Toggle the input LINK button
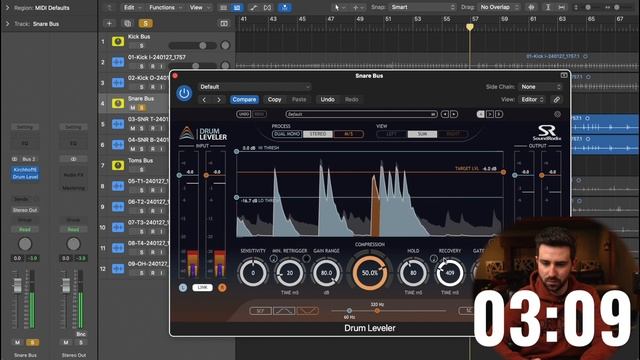 pos(202,287)
